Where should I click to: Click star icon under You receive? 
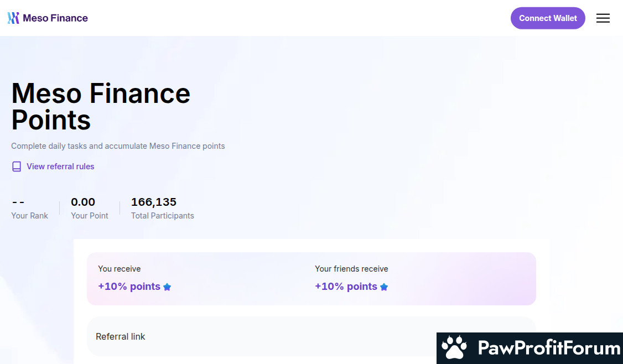pyautogui.click(x=167, y=287)
